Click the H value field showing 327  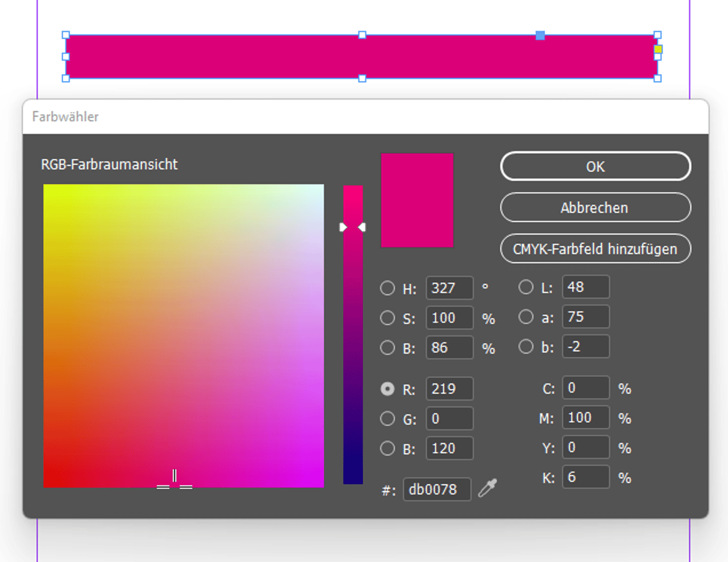[x=450, y=288]
